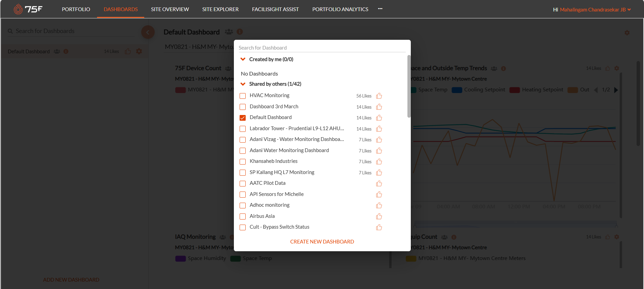Viewport: 644px width, 289px height.
Task: Click info icon beside Default Dashboard title
Action: (x=240, y=32)
